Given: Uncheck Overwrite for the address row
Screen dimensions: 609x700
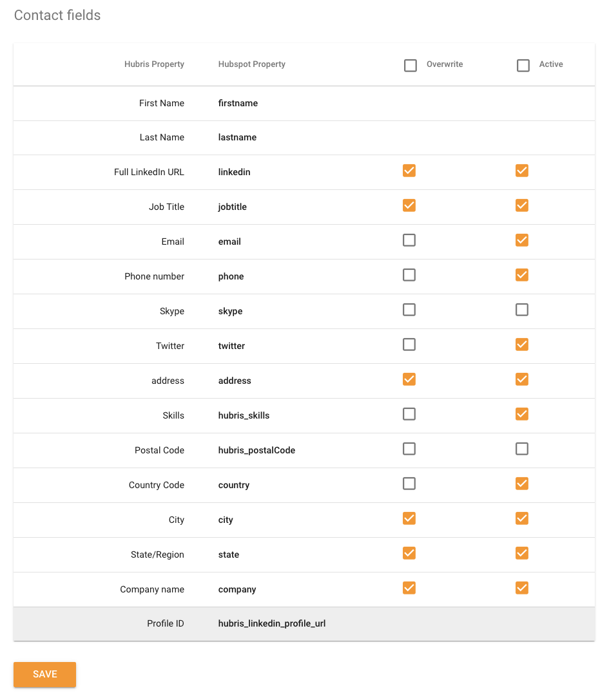Looking at the screenshot, I should 409,379.
